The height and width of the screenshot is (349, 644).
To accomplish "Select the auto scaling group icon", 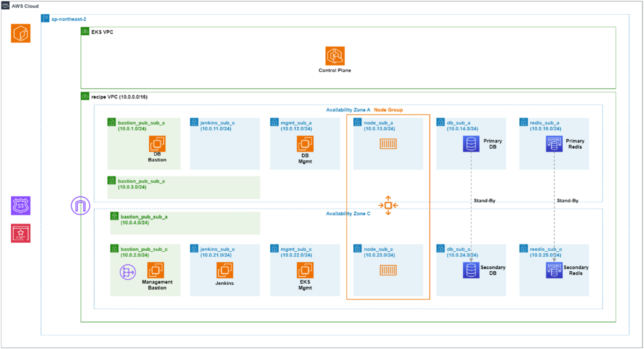I will point(388,206).
